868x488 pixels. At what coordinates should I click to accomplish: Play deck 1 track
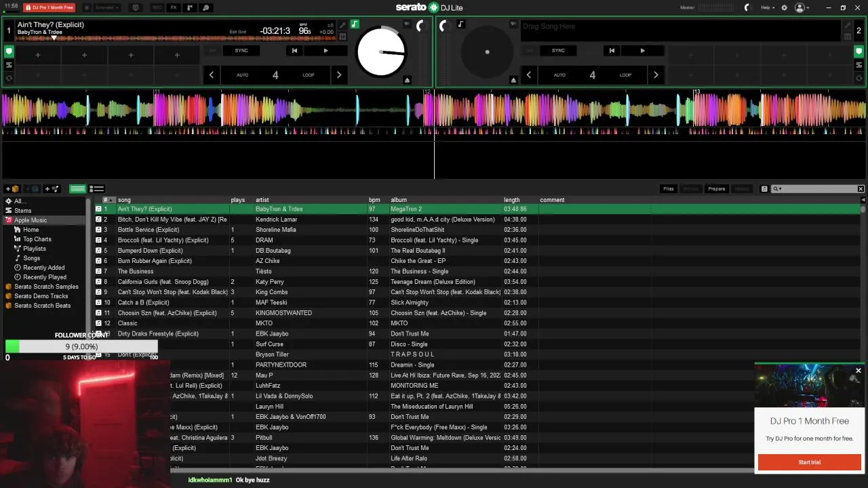point(325,50)
